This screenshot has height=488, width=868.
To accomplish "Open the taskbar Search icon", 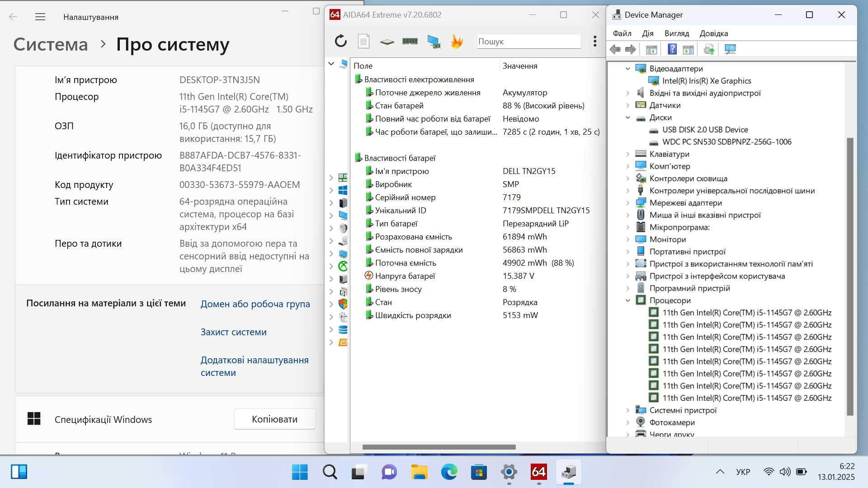I will [x=330, y=472].
